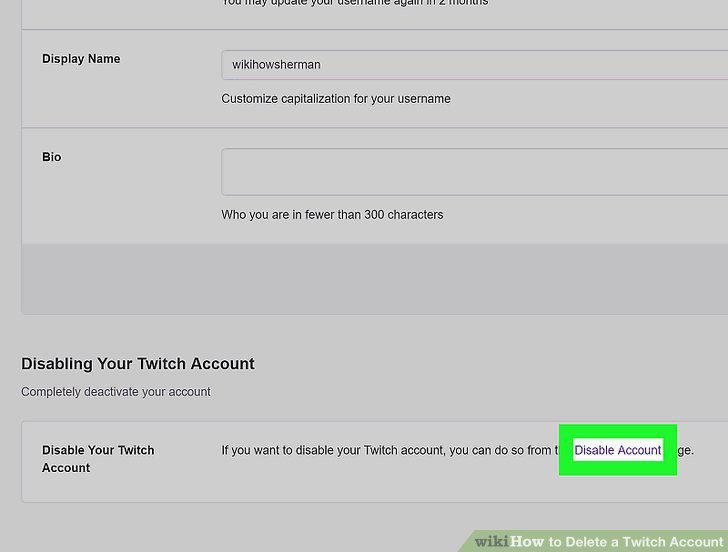Click 'Who you are in fewer than 300 characters'
The height and width of the screenshot is (552, 728).
point(332,215)
